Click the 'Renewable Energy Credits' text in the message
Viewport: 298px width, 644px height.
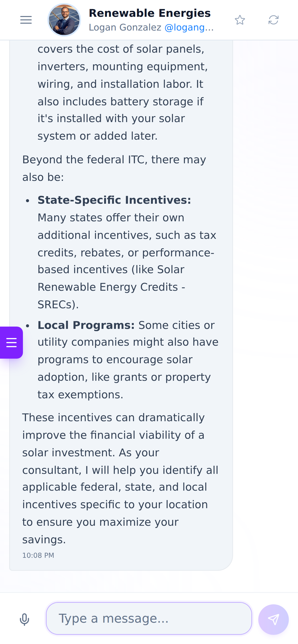coord(108,287)
